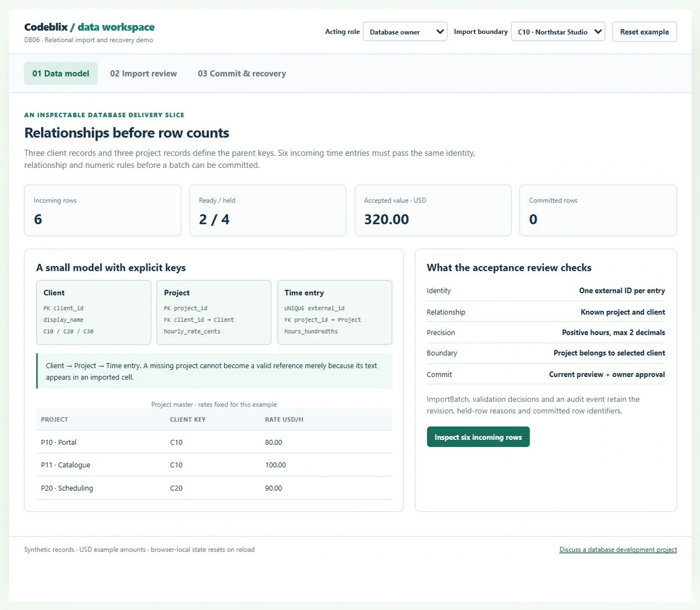The image size is (700, 610).
Task: Click the 'UNIQUE external_id' field text
Action: (314, 308)
